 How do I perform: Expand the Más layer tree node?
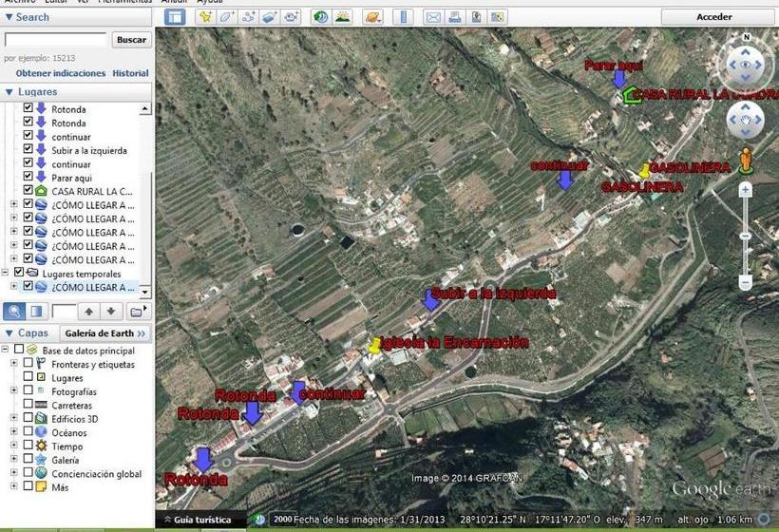click(14, 486)
